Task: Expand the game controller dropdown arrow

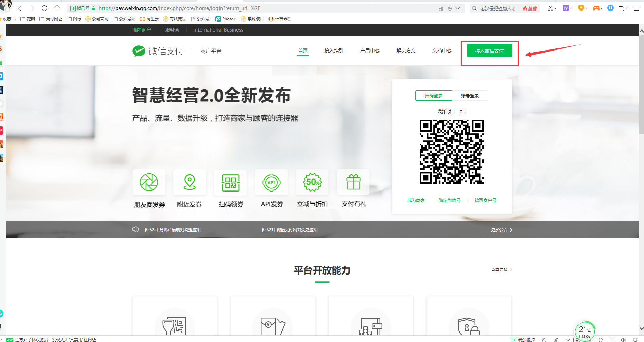Action: pos(601,8)
